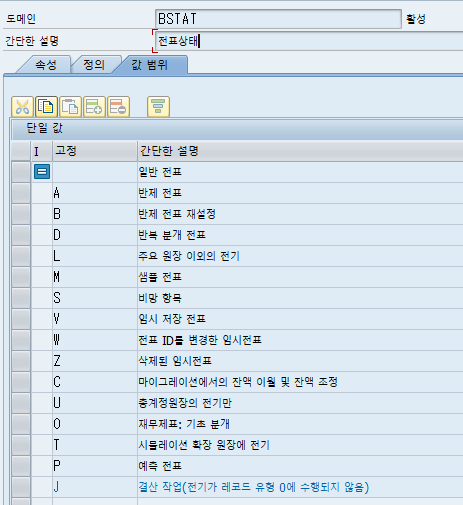Click the Delete Row toolbar icon
Viewport: 463px width, 505px height.
(118, 107)
